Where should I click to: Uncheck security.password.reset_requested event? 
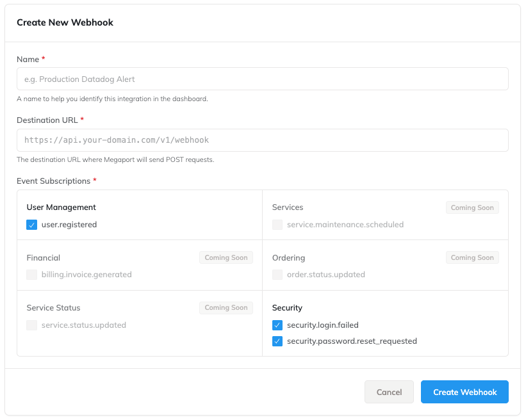[277, 341]
